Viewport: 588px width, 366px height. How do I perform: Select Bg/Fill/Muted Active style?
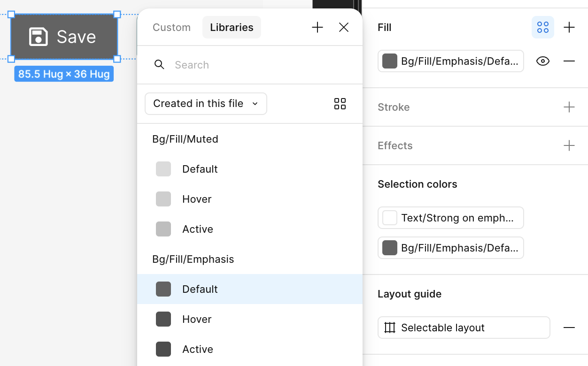pos(197,229)
